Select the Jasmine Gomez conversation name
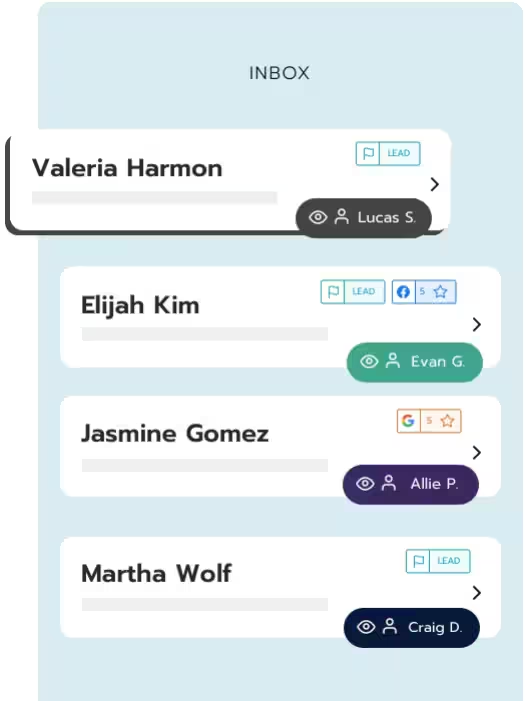 [175, 434]
